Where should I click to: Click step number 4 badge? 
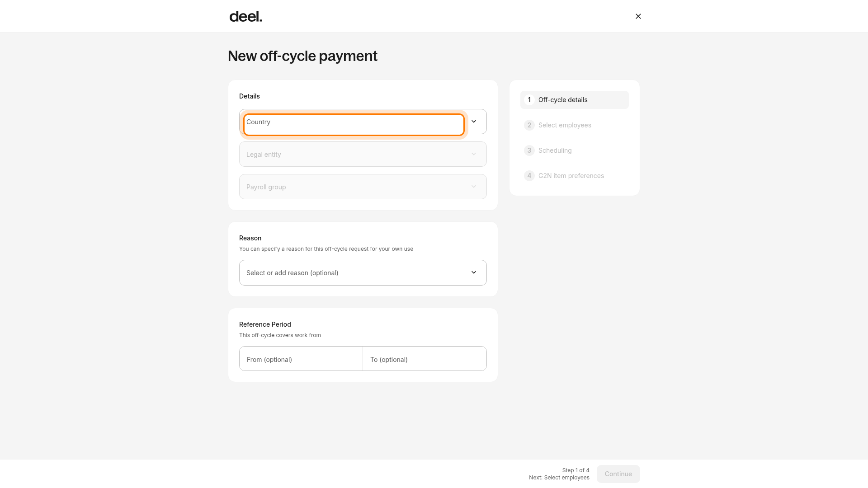(x=529, y=176)
